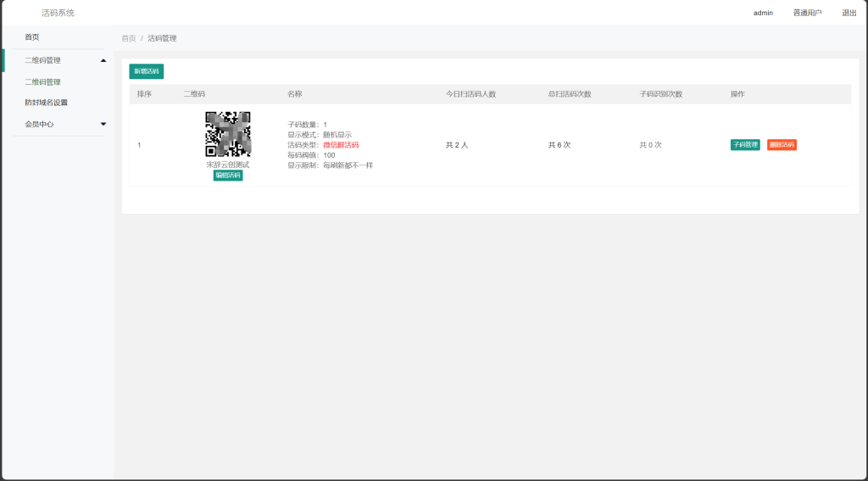Click the 排序 column header

tap(144, 94)
